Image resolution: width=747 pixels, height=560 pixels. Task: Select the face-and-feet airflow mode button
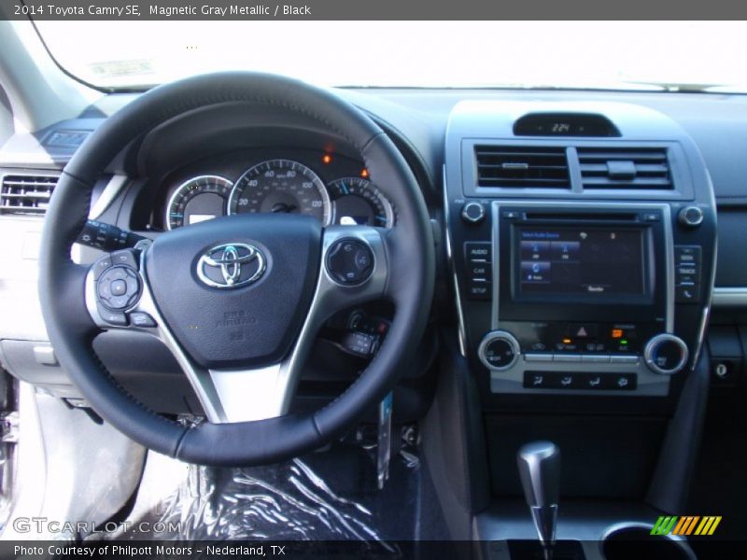[566, 382]
